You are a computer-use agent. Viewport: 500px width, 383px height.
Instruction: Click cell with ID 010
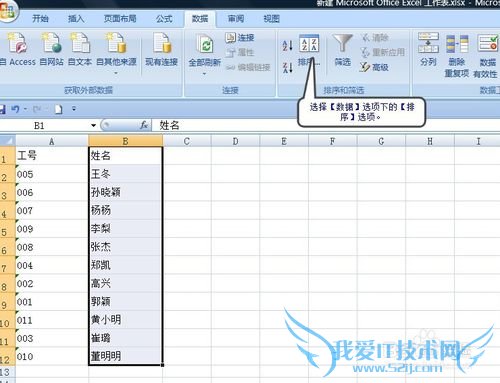pos(52,356)
